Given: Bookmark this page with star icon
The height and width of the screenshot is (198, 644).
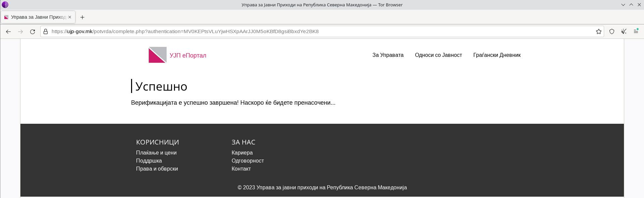Looking at the screenshot, I should coord(598,31).
